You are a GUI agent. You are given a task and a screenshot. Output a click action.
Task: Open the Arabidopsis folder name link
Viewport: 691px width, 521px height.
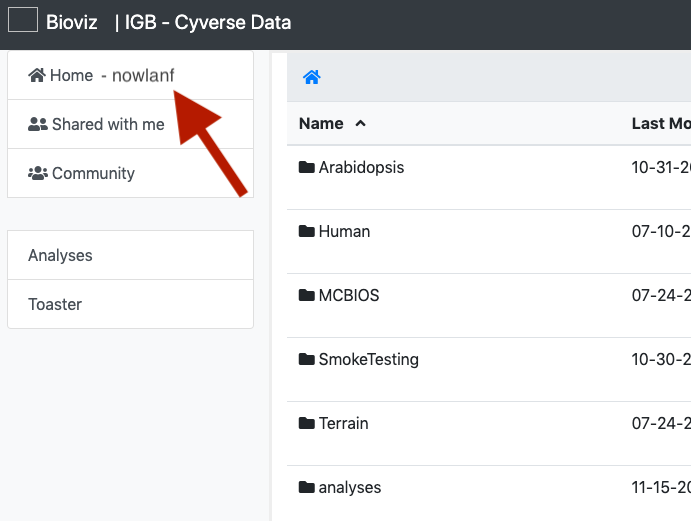coord(361,167)
